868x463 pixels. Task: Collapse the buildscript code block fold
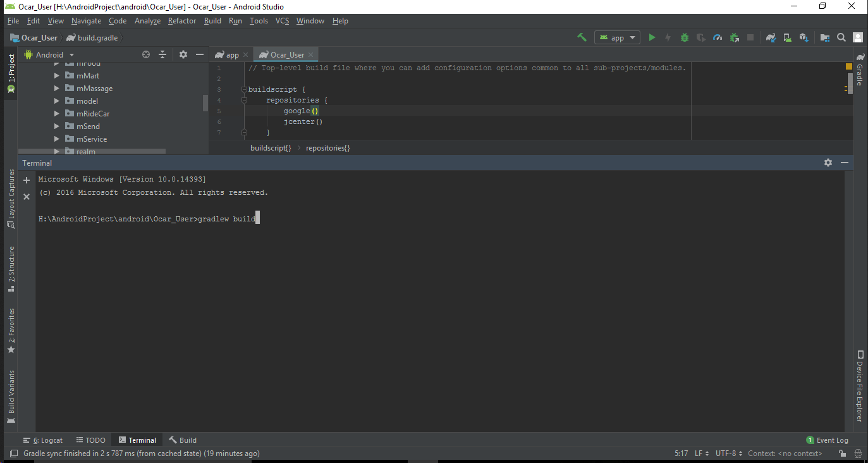(x=244, y=90)
